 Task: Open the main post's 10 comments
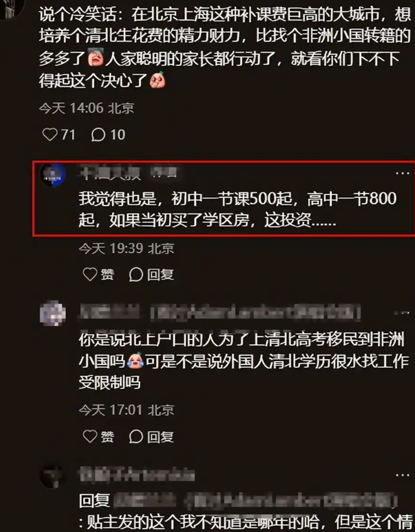point(108,135)
